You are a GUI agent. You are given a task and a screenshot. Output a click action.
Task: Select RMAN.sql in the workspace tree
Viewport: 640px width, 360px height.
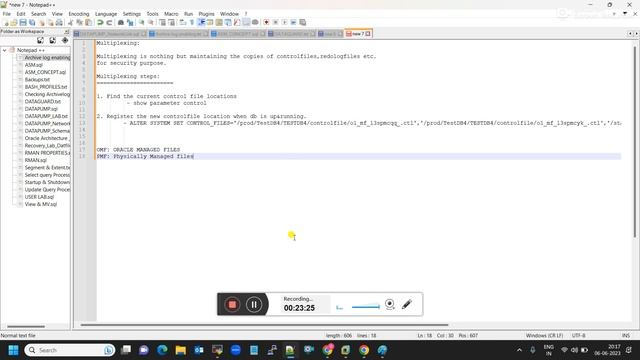[36, 160]
